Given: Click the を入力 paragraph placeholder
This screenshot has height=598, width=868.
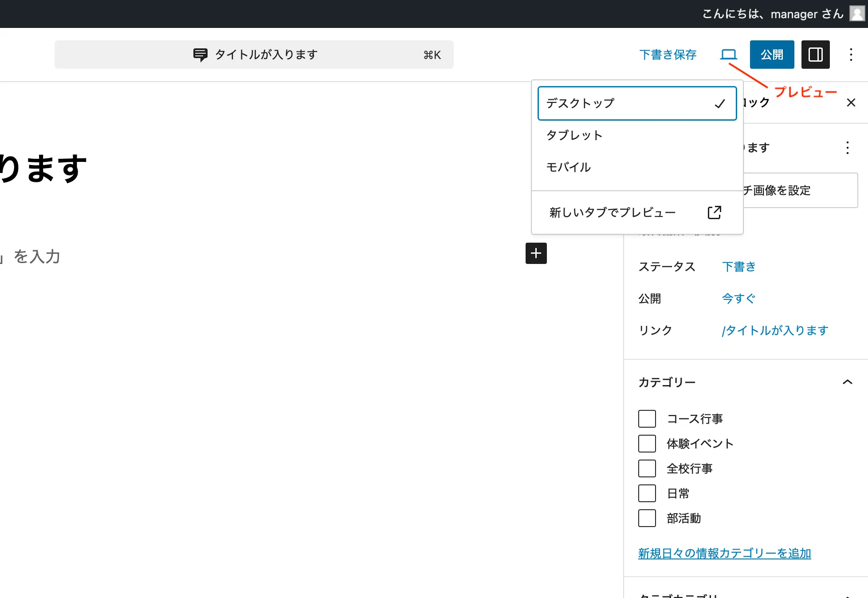Looking at the screenshot, I should click(30, 256).
